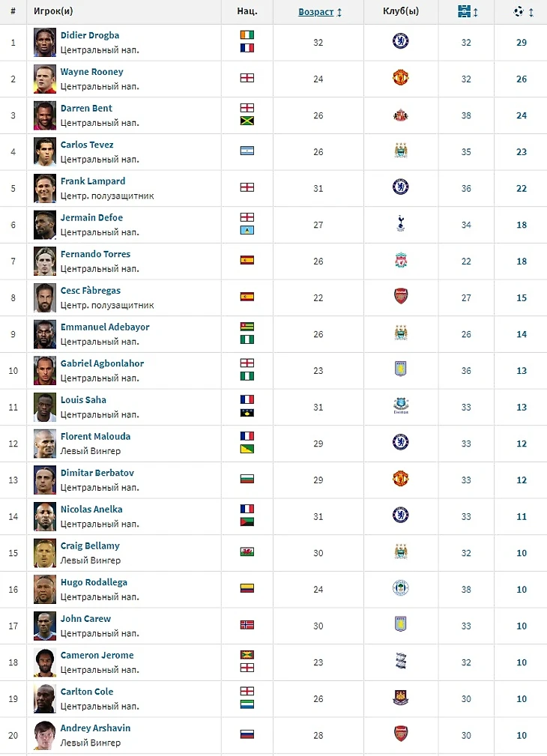Open the Sunderland club crest next to Darren Bent
This screenshot has height=756, width=547.
pyautogui.click(x=400, y=115)
